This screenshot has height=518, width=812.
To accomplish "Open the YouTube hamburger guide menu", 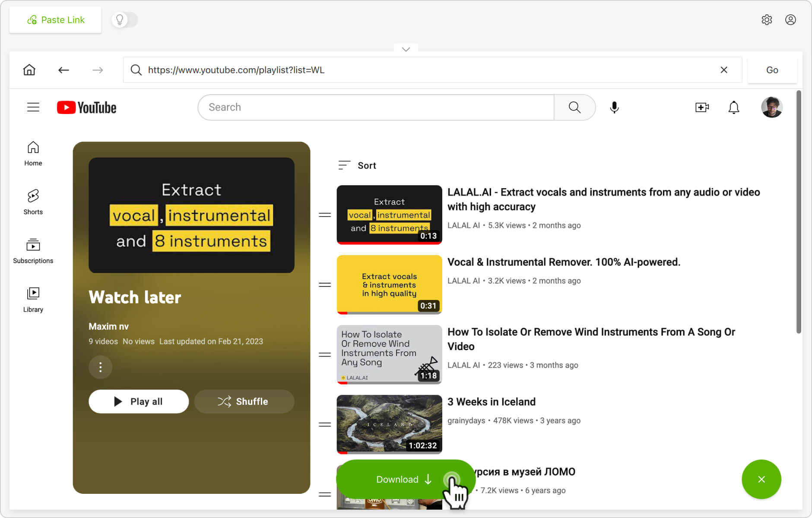I will [33, 107].
